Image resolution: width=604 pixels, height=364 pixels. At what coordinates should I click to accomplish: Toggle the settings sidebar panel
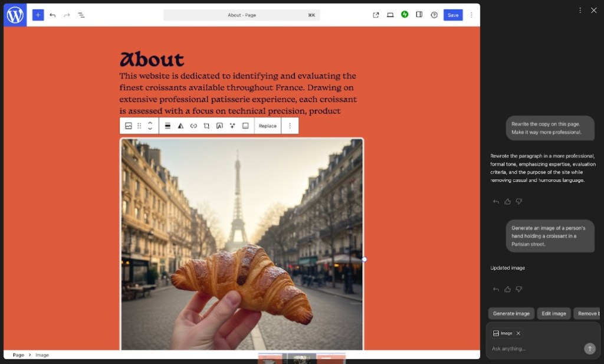tap(419, 15)
